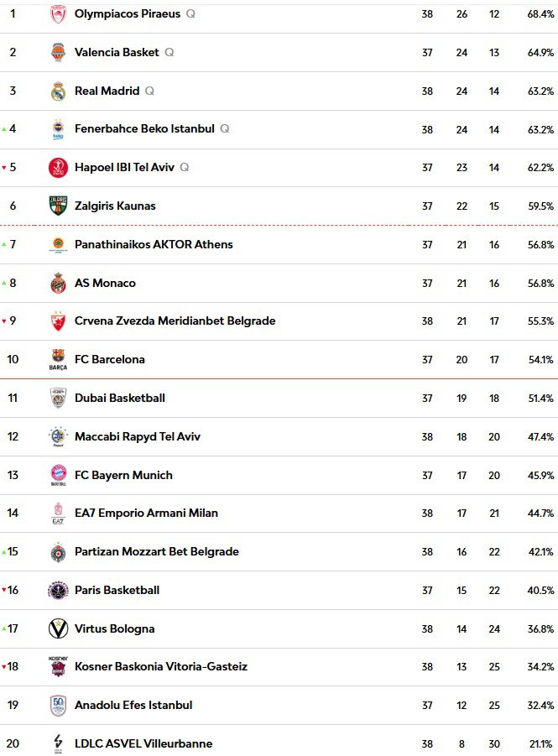Select the Dubai Basketball team name

(120, 398)
